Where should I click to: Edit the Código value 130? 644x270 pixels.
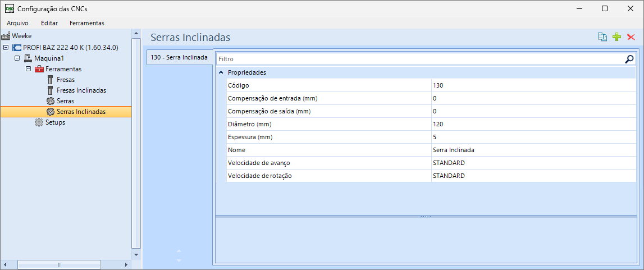533,85
